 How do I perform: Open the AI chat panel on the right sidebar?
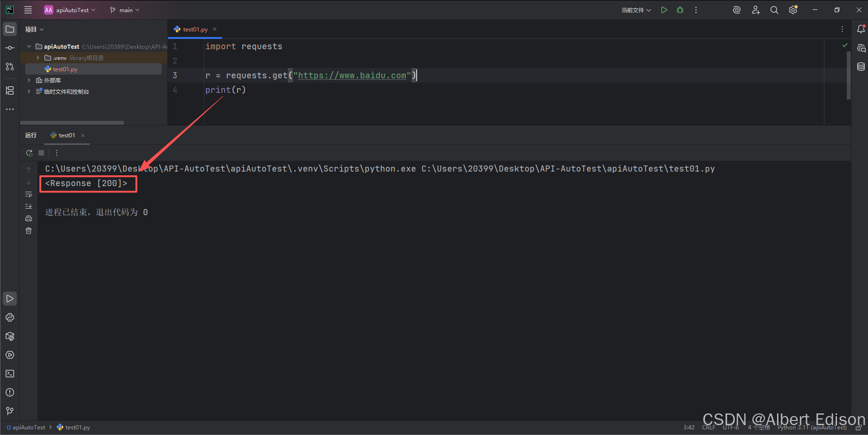point(861,48)
